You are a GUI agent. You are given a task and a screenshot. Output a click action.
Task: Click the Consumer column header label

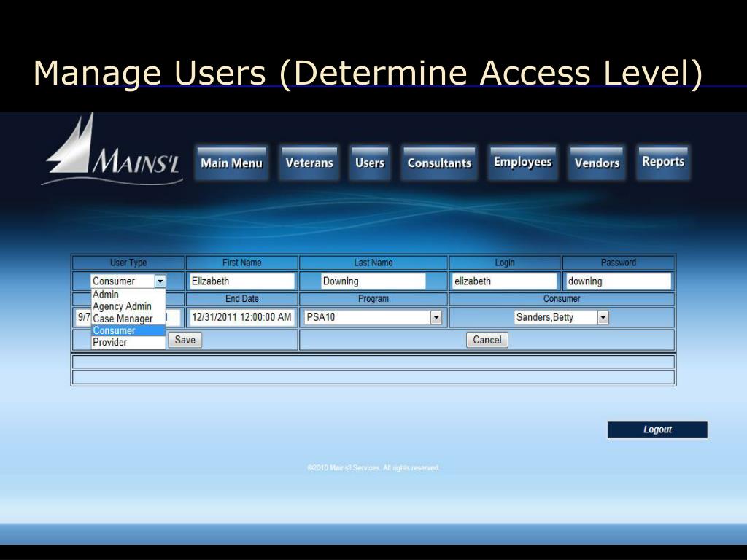(x=562, y=298)
